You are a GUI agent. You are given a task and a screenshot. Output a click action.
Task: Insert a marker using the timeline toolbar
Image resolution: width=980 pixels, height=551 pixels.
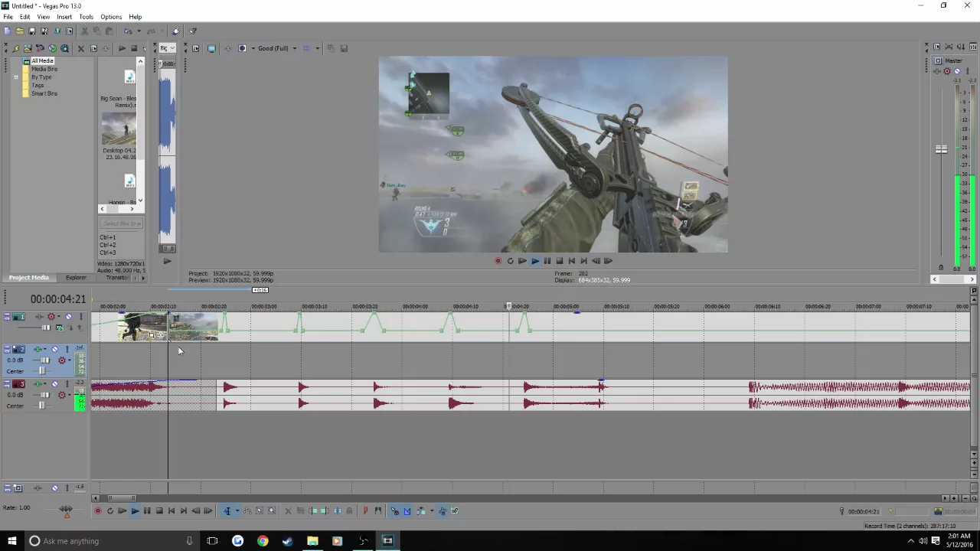pyautogui.click(x=365, y=511)
